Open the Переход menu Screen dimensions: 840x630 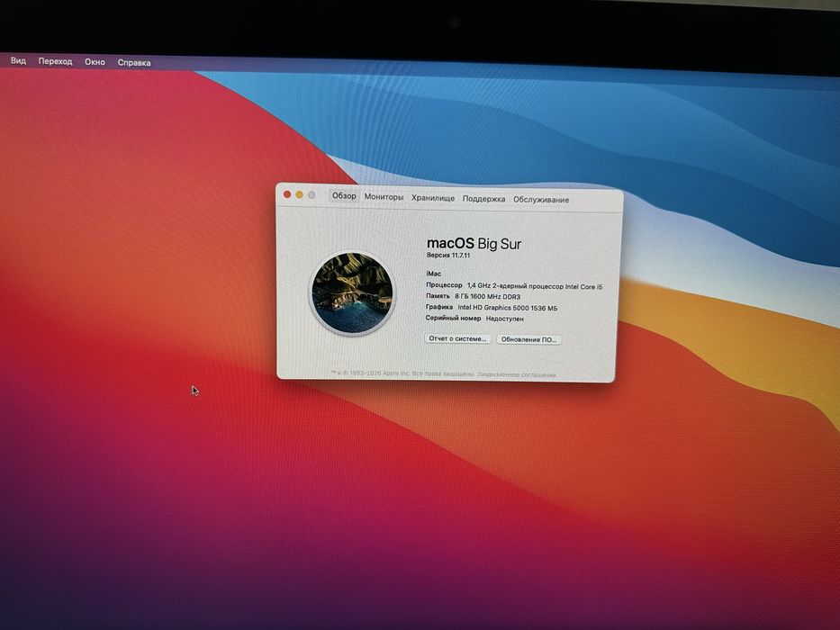pos(55,61)
